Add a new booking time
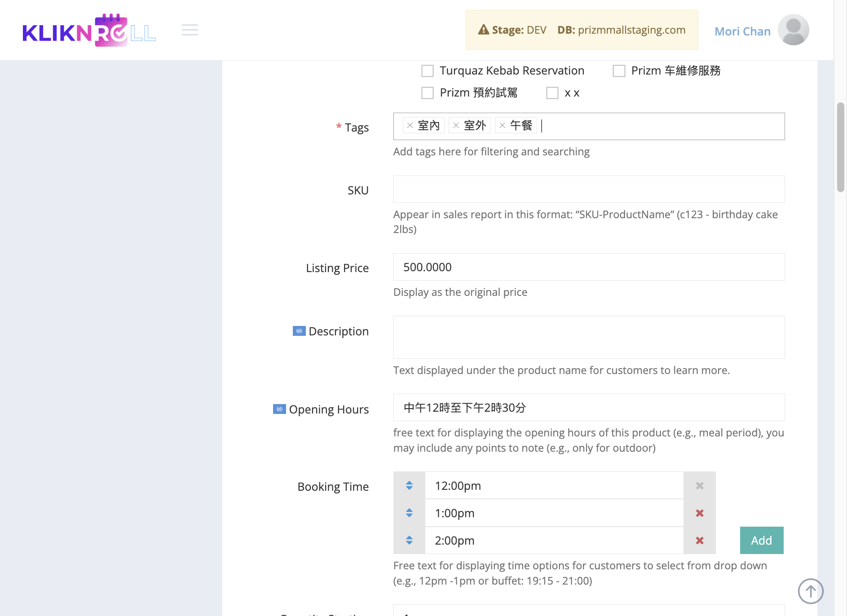847x616 pixels. click(x=761, y=540)
